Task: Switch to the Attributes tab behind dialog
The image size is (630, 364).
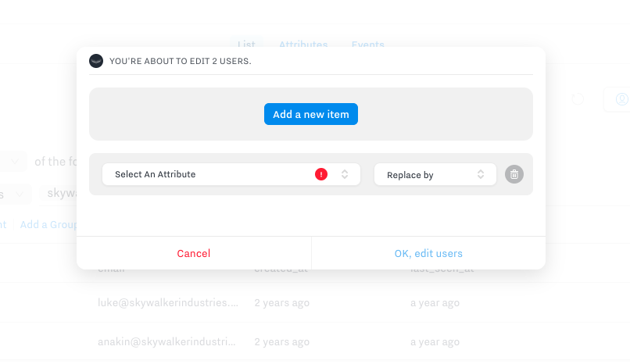Action: (303, 43)
